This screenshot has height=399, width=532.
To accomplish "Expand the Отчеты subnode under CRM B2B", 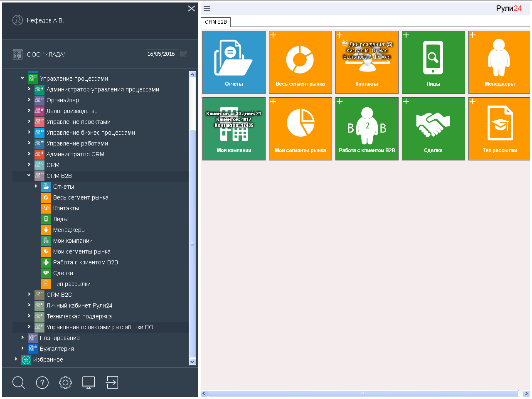I will 36,186.
